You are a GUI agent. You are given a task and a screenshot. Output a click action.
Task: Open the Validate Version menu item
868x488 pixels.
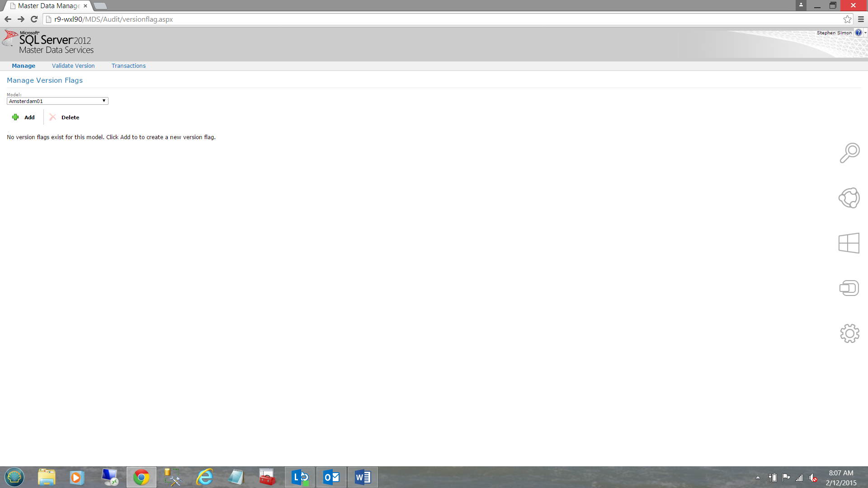[73, 66]
